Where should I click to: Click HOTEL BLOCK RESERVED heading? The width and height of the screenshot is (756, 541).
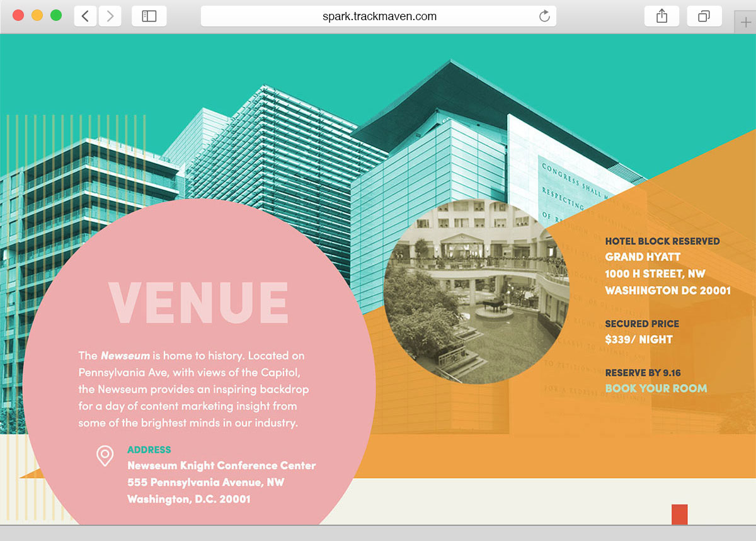point(662,241)
